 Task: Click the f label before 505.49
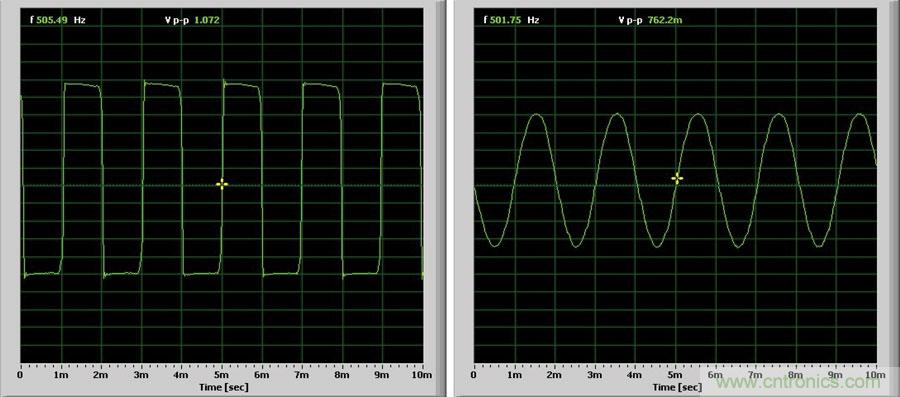point(32,20)
